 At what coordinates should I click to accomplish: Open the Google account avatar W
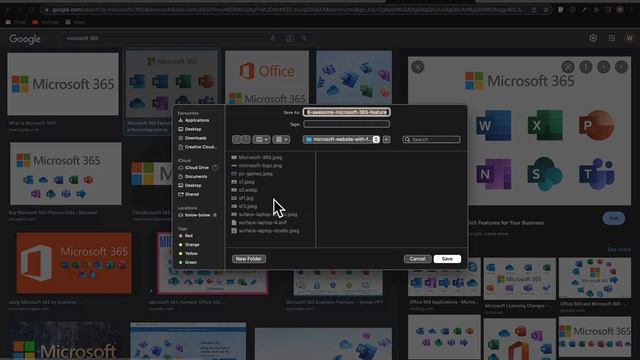coord(629,38)
